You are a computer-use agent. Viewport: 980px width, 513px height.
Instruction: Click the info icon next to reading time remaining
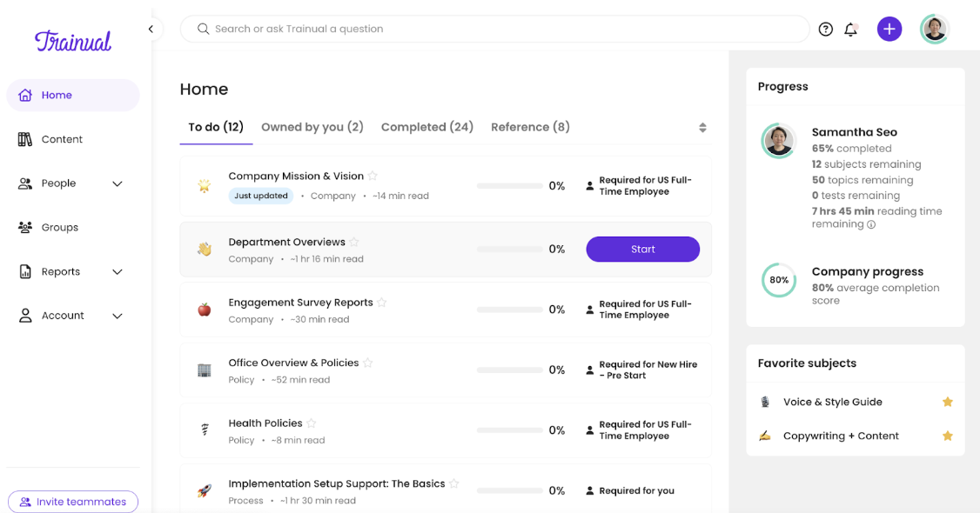tap(871, 224)
